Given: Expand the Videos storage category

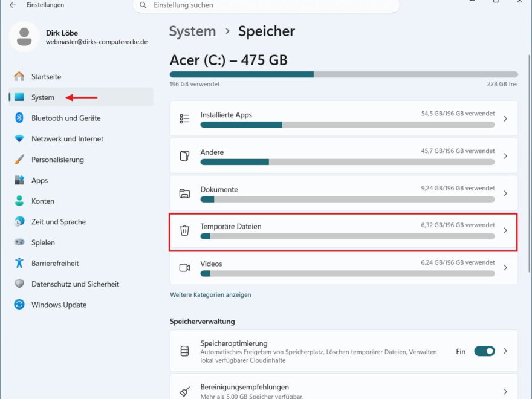Looking at the screenshot, I should click(x=343, y=267).
